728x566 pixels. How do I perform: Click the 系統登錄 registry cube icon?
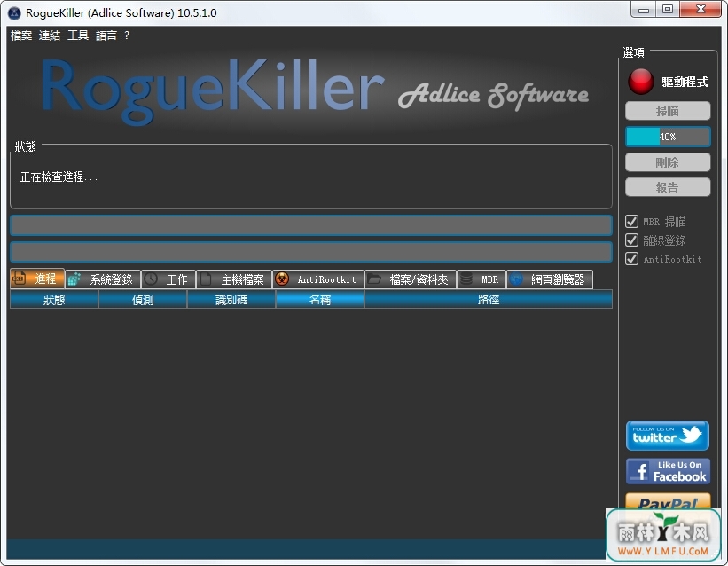coord(74,279)
